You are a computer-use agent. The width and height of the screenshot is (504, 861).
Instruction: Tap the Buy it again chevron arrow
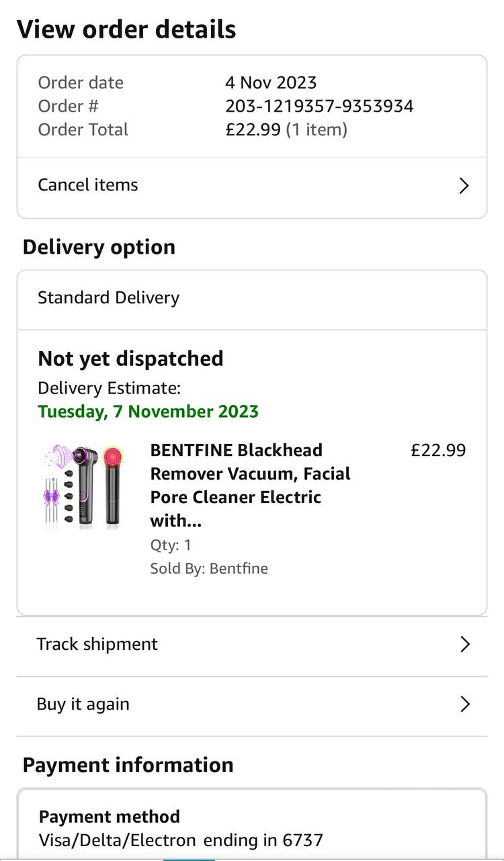(464, 704)
